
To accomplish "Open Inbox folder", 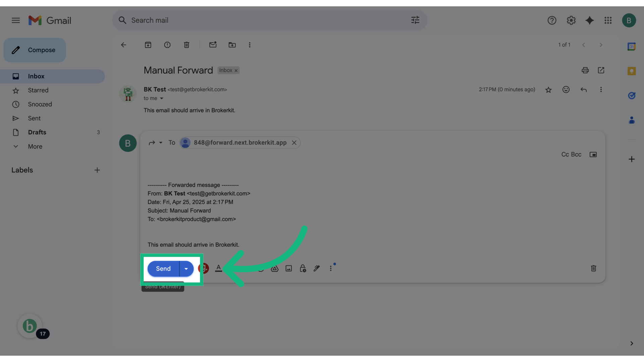I will point(53,76).
